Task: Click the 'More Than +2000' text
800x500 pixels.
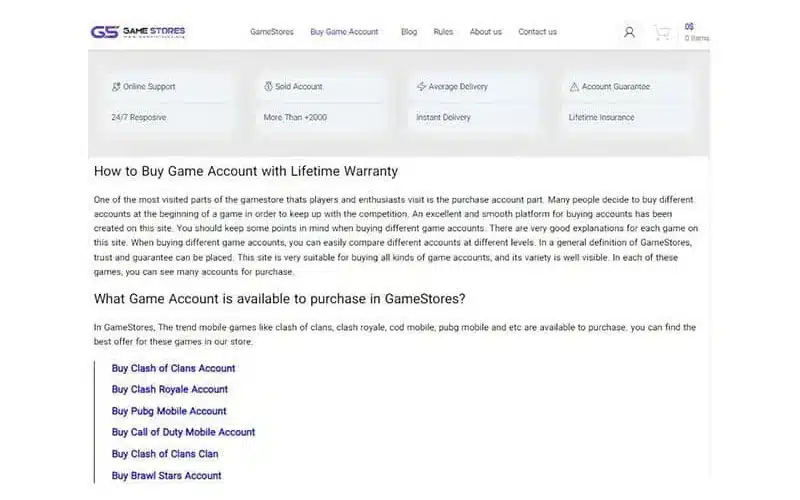Action: [x=295, y=117]
